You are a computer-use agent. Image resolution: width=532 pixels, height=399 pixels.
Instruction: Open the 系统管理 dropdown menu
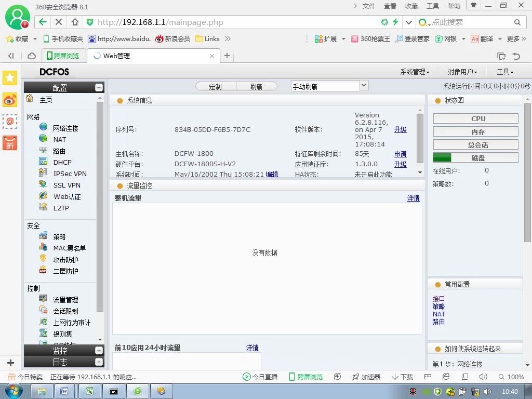point(415,72)
